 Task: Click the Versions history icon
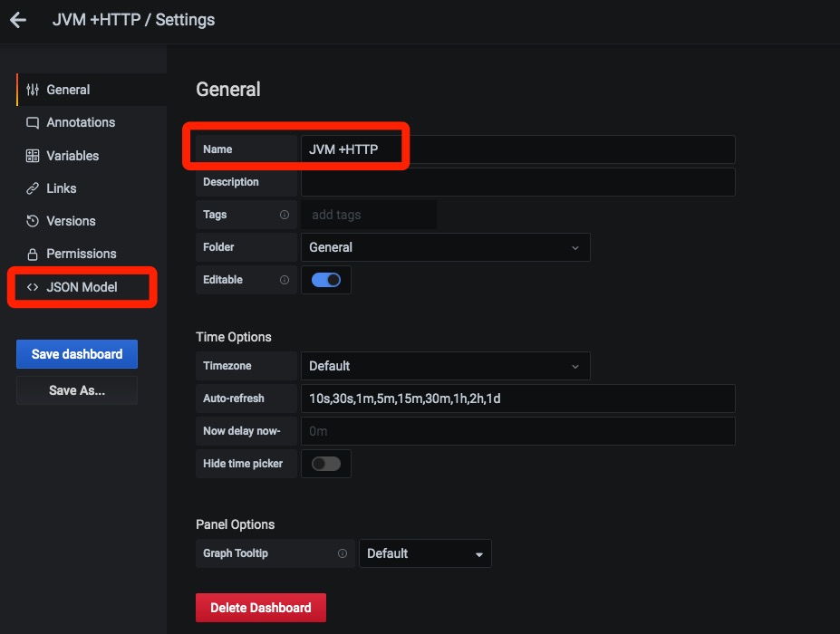33,221
